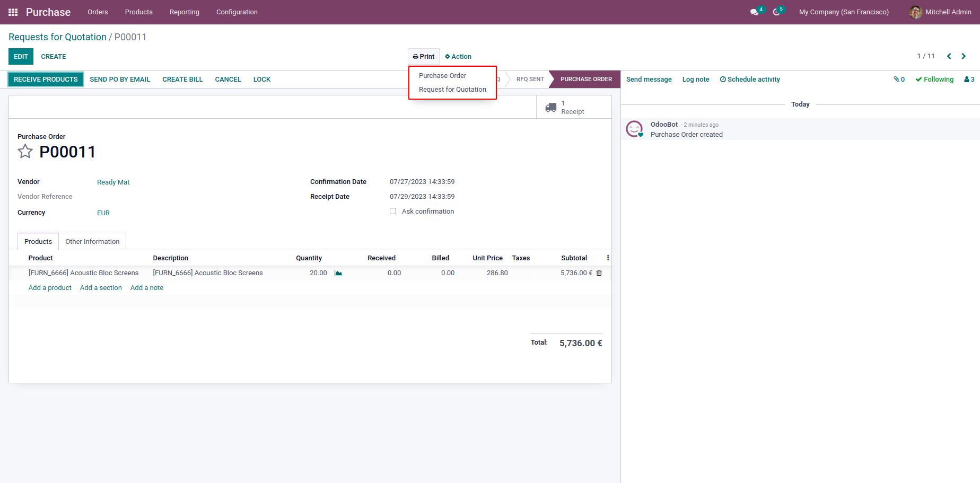Open the activities clock icon
This screenshot has width=980, height=483.
(776, 12)
